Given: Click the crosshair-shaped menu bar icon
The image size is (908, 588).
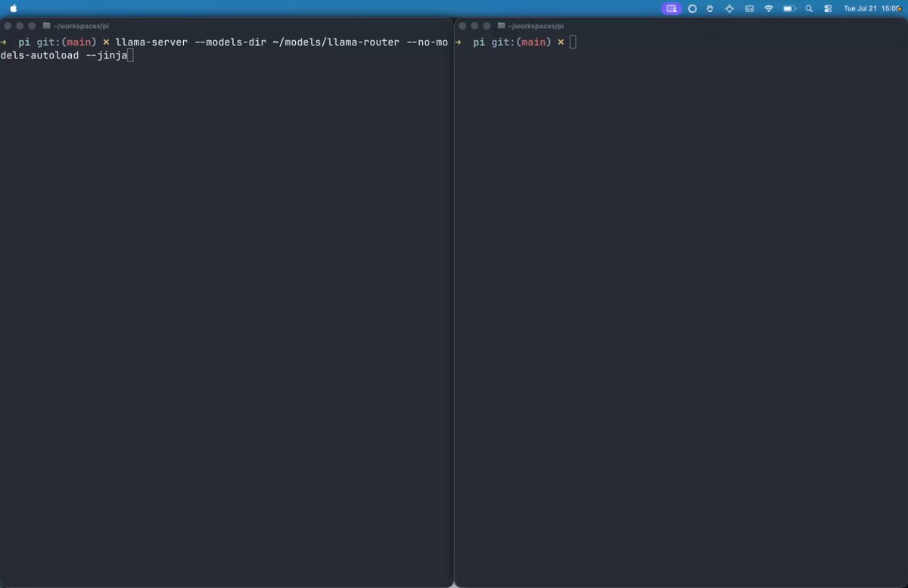Looking at the screenshot, I should [729, 8].
